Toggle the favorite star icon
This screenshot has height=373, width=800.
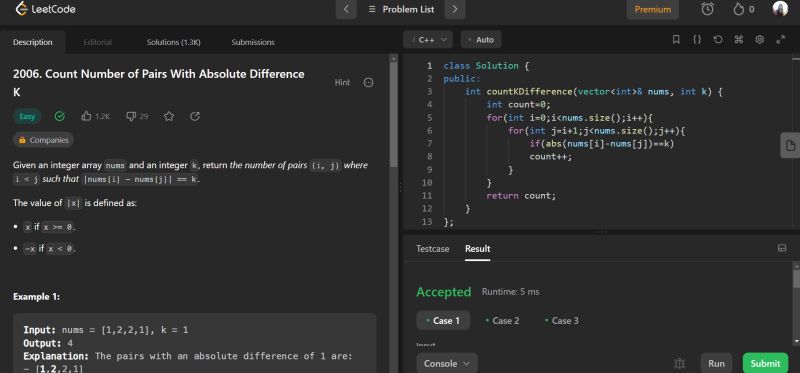tap(169, 116)
